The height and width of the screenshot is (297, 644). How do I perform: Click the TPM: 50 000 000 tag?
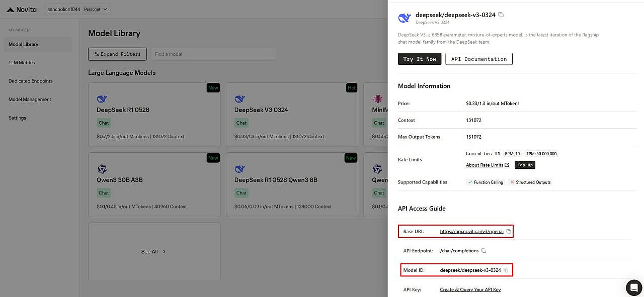[x=541, y=154]
